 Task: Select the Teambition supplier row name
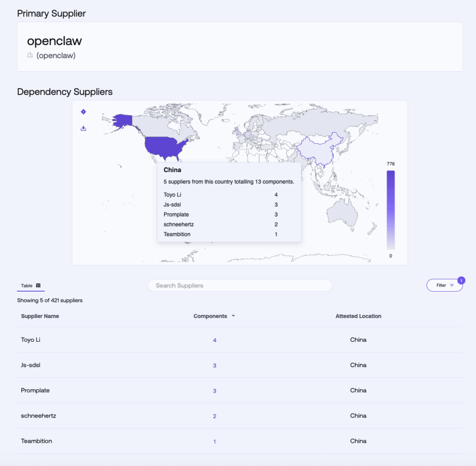(x=36, y=441)
